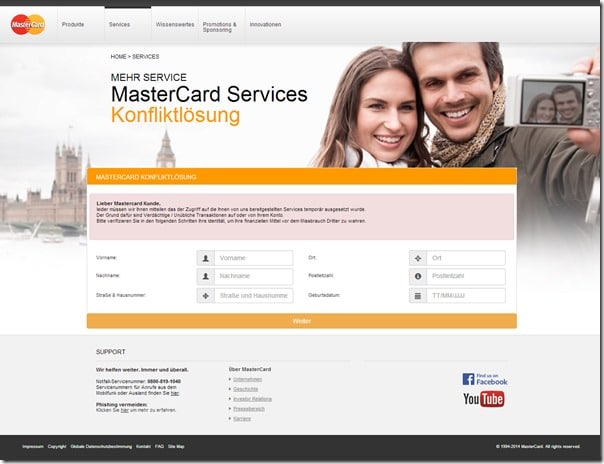Screen dimensions: 604x464
Task: Click the orange Weiter button
Action: click(x=302, y=321)
